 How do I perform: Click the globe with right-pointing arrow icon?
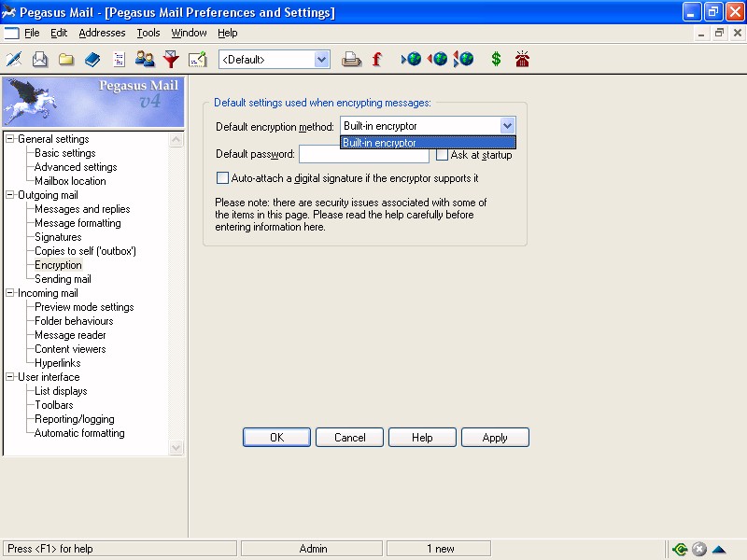[411, 59]
